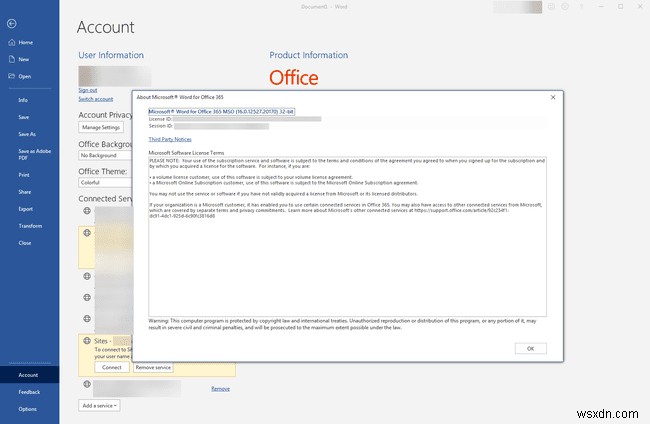
Task: Click the red Office logo text
Action: tap(294, 78)
